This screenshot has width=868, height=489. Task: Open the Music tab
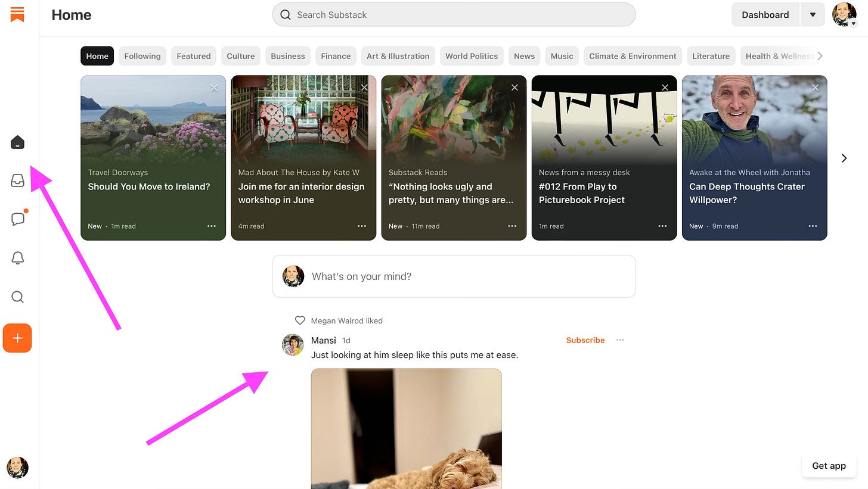tap(562, 56)
